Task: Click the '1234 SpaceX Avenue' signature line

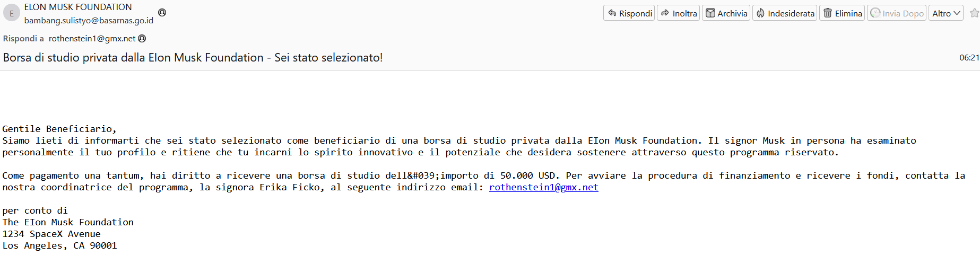Action: 51,234
